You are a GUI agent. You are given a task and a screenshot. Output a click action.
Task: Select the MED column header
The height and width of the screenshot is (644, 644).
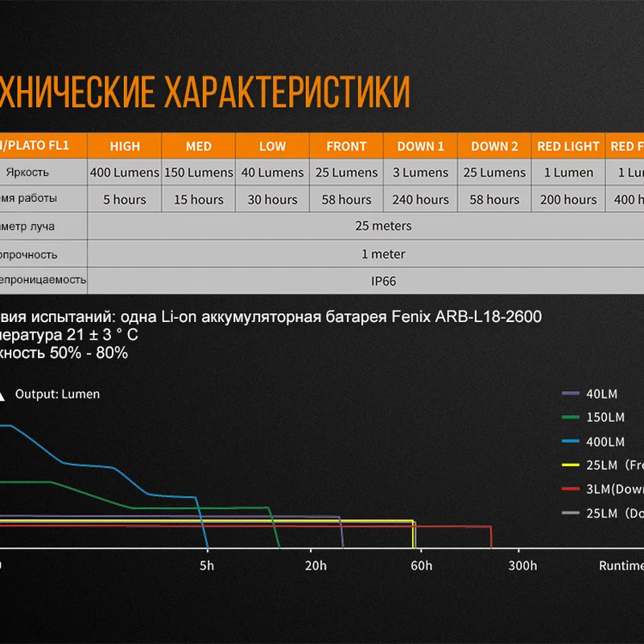pos(199,147)
